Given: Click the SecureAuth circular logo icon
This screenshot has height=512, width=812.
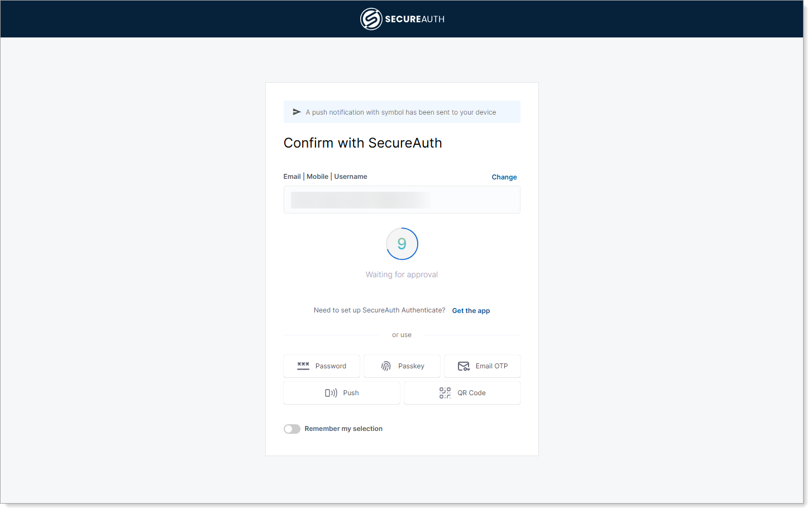Looking at the screenshot, I should click(371, 19).
